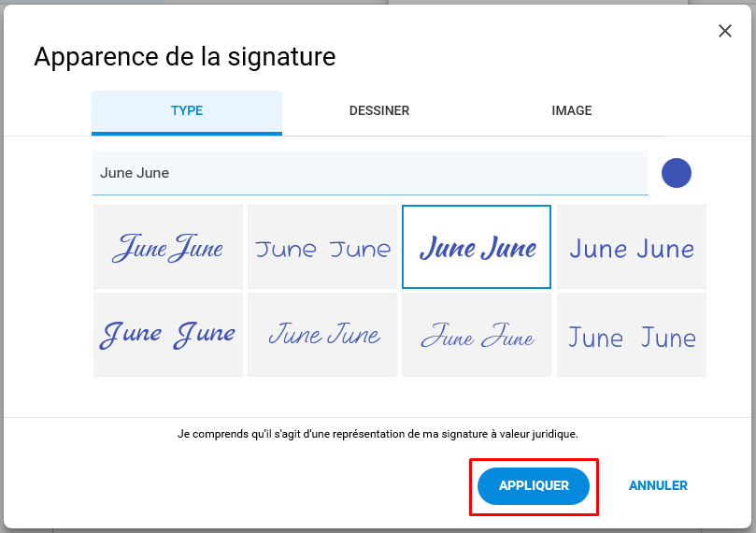Pick the tall narrow print signature style
Screen dimensions: 756x533
pyautogui.click(x=632, y=335)
